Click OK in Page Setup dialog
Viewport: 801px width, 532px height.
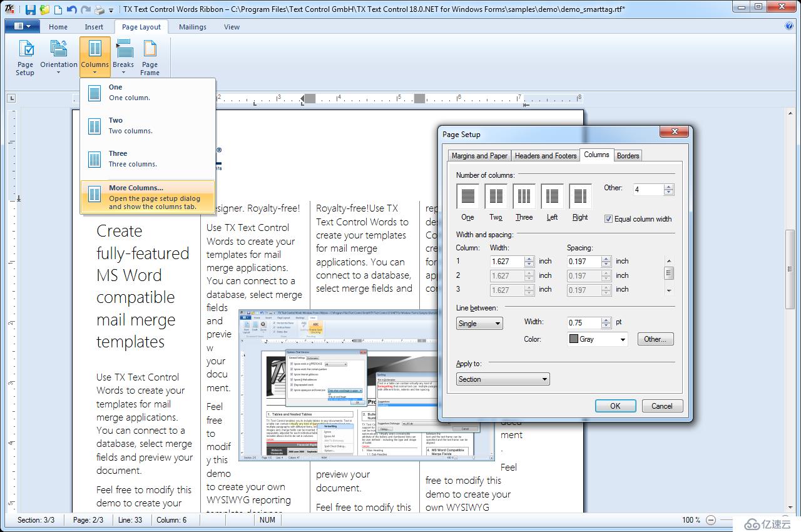click(615, 406)
